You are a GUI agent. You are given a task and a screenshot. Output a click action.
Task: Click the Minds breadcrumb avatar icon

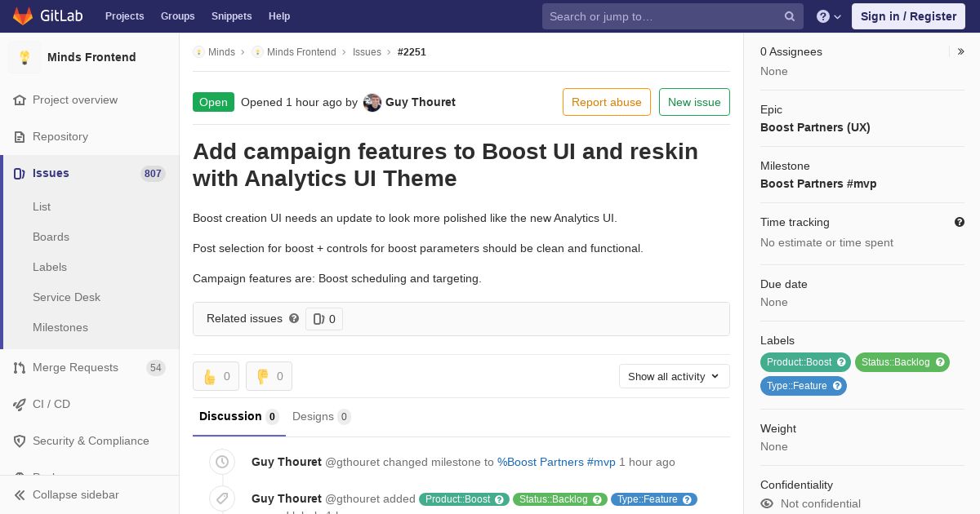(198, 52)
